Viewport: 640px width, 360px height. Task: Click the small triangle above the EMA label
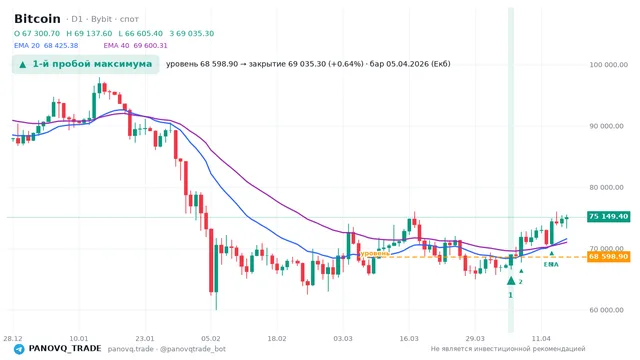[x=551, y=253]
